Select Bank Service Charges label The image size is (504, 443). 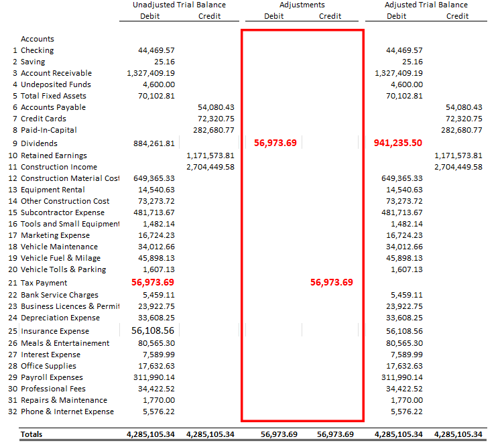(x=60, y=295)
